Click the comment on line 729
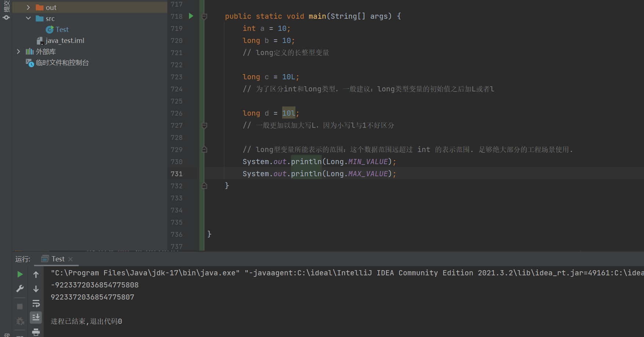This screenshot has height=337, width=644. point(408,149)
